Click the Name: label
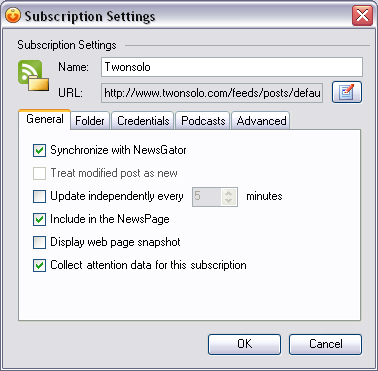The width and height of the screenshot is (378, 371). pyautogui.click(x=73, y=67)
